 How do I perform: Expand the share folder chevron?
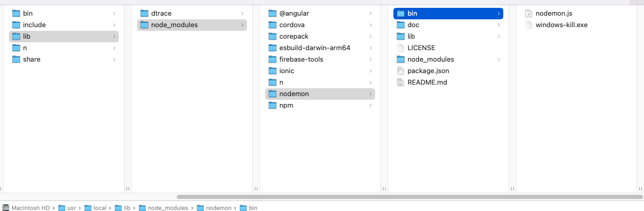(x=114, y=59)
